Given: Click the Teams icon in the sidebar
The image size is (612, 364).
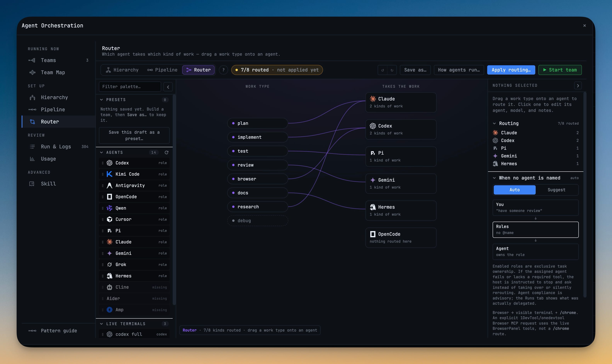Looking at the screenshot, I should click(32, 60).
